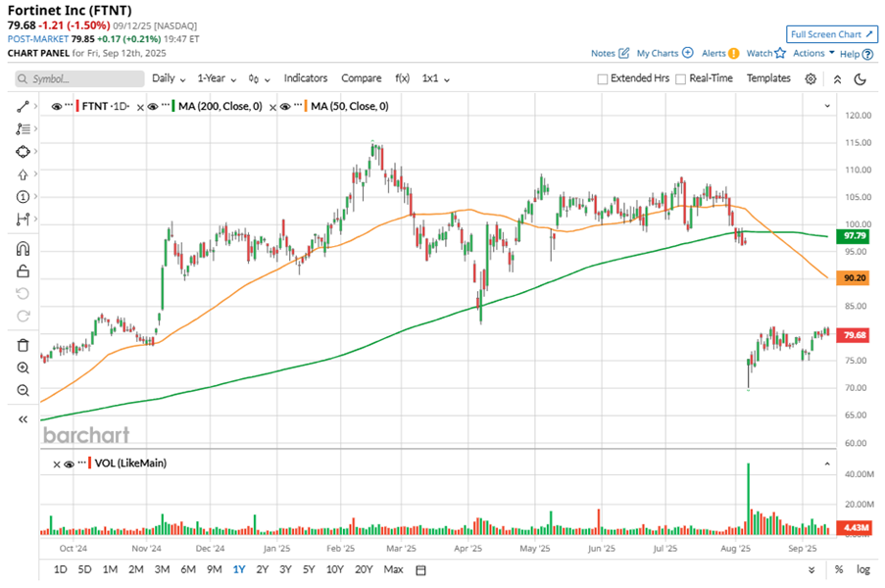The height and width of the screenshot is (588, 885).
Task: Lock the chart drawings
Action: (23, 271)
